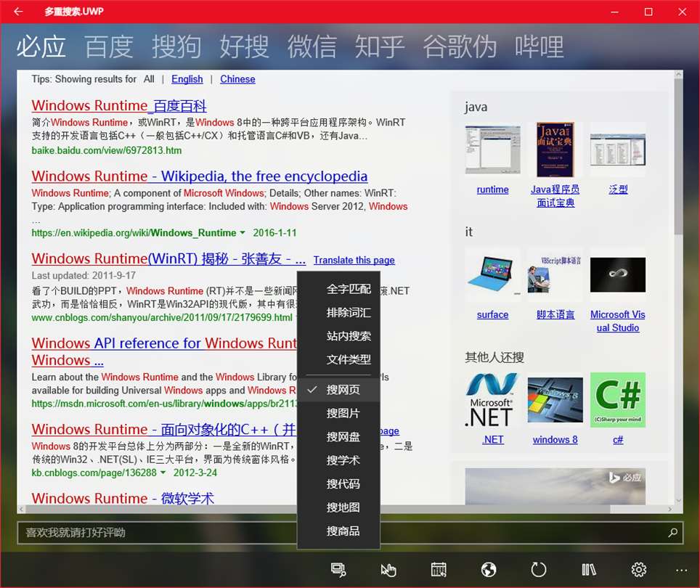Open Windows Runtime - 微软学术 result

coord(123,498)
